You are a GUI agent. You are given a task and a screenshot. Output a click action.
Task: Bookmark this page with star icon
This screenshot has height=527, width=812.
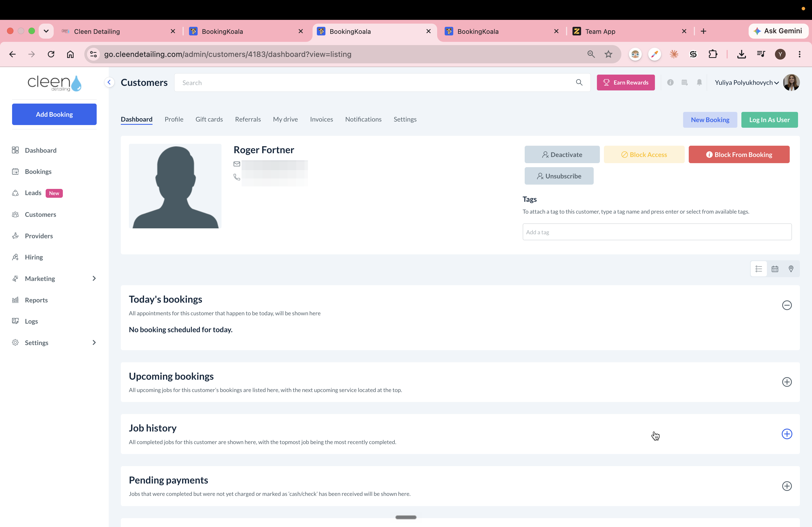point(608,54)
